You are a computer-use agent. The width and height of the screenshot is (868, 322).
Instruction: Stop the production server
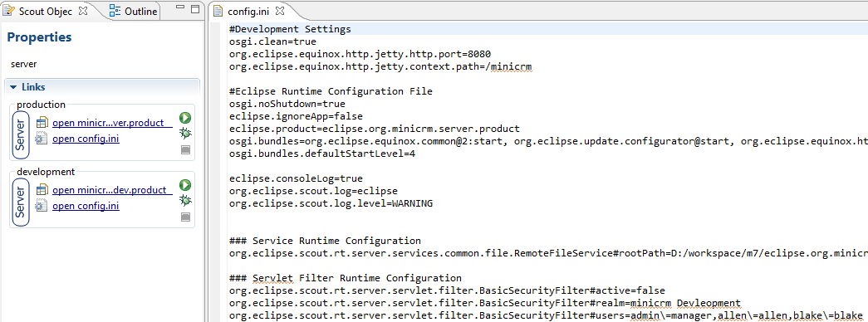coord(185,150)
